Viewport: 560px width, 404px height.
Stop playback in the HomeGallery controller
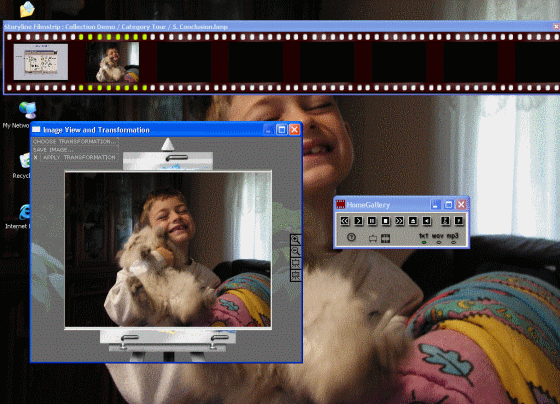click(385, 221)
